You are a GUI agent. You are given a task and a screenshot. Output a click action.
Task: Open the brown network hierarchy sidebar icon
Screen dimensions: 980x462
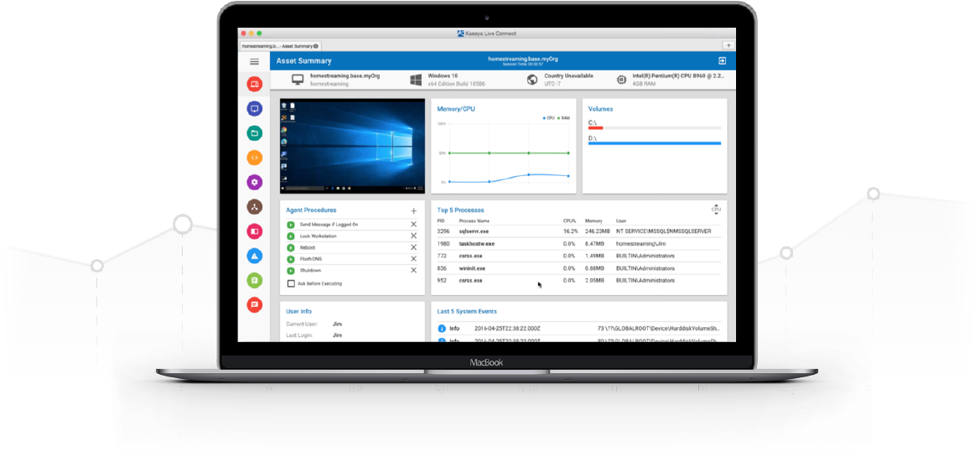(254, 207)
